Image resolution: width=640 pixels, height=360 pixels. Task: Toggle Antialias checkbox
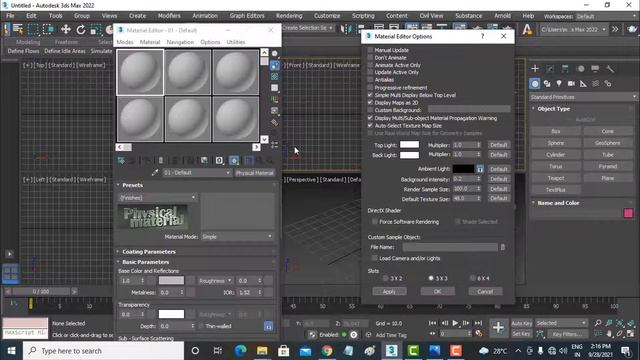point(370,80)
